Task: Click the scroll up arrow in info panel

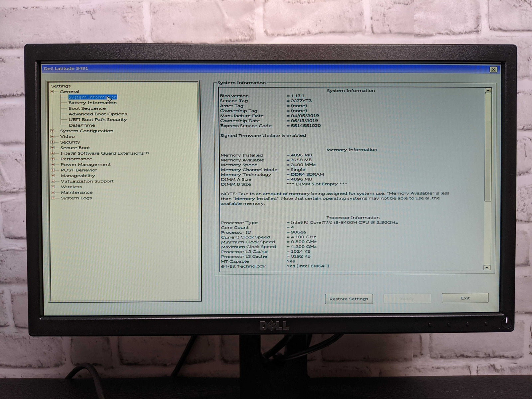Action: (x=488, y=90)
